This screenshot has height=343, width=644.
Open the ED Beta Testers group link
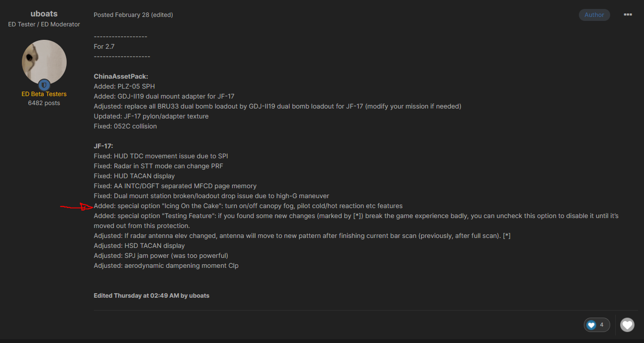coord(44,94)
